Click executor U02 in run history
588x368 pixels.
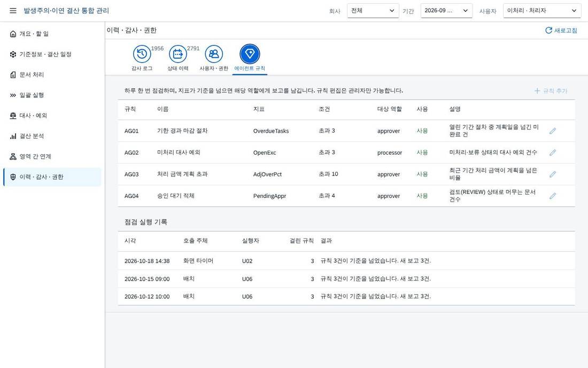click(247, 260)
